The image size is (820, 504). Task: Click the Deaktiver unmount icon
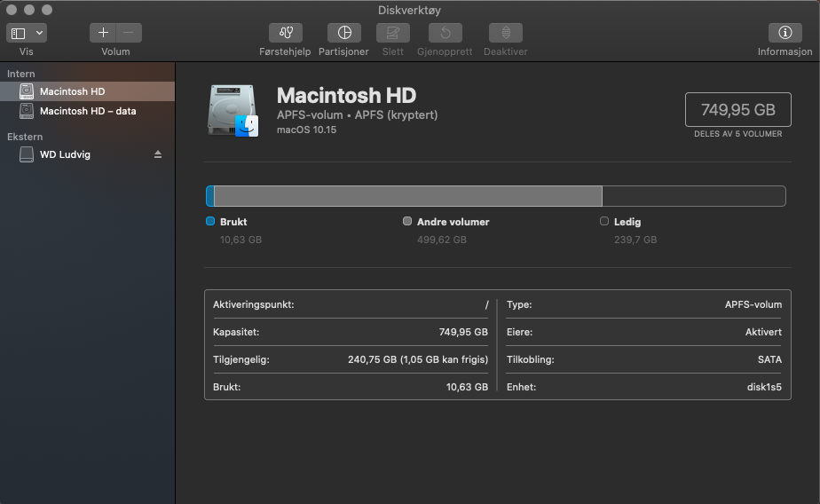pos(506,33)
